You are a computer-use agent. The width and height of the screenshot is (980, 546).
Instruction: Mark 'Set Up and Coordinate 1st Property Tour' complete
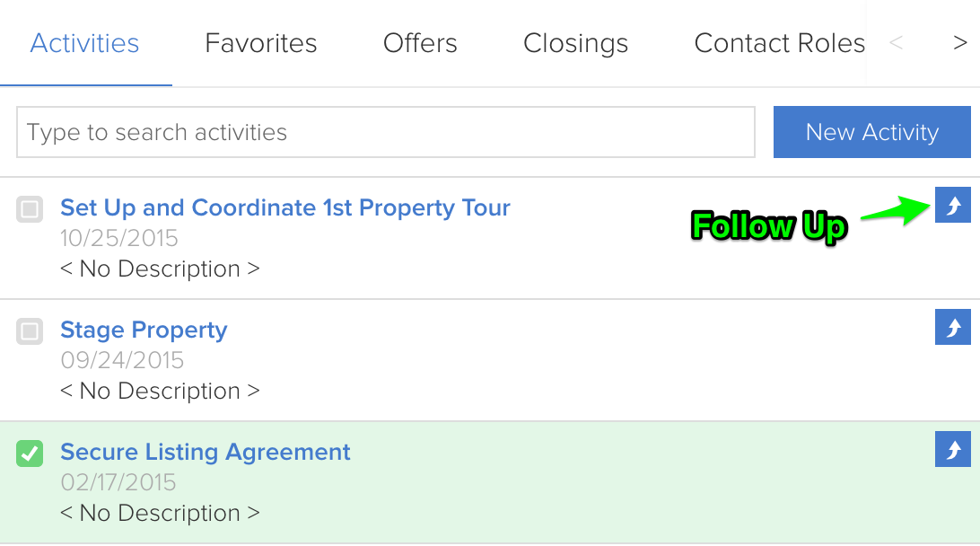coord(30,208)
